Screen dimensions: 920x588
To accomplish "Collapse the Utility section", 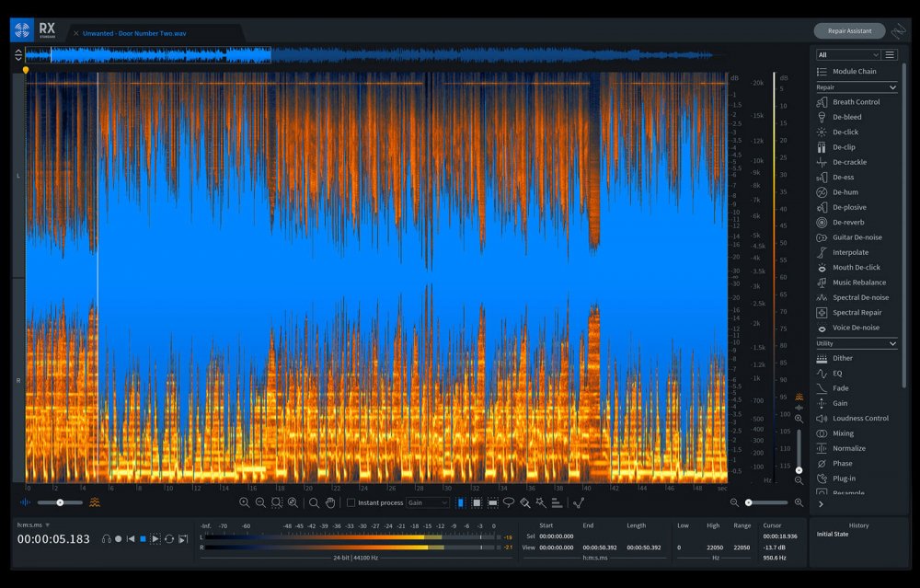I will (892, 344).
